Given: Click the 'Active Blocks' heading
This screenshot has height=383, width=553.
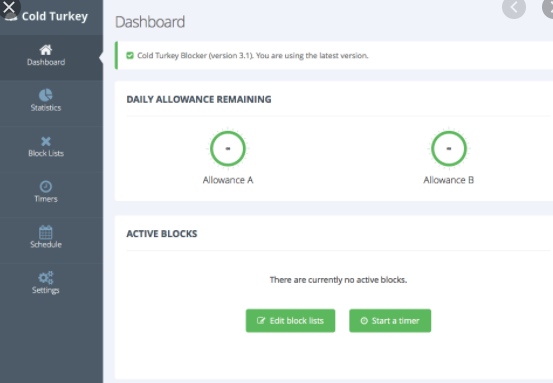Looking at the screenshot, I should 162,234.
